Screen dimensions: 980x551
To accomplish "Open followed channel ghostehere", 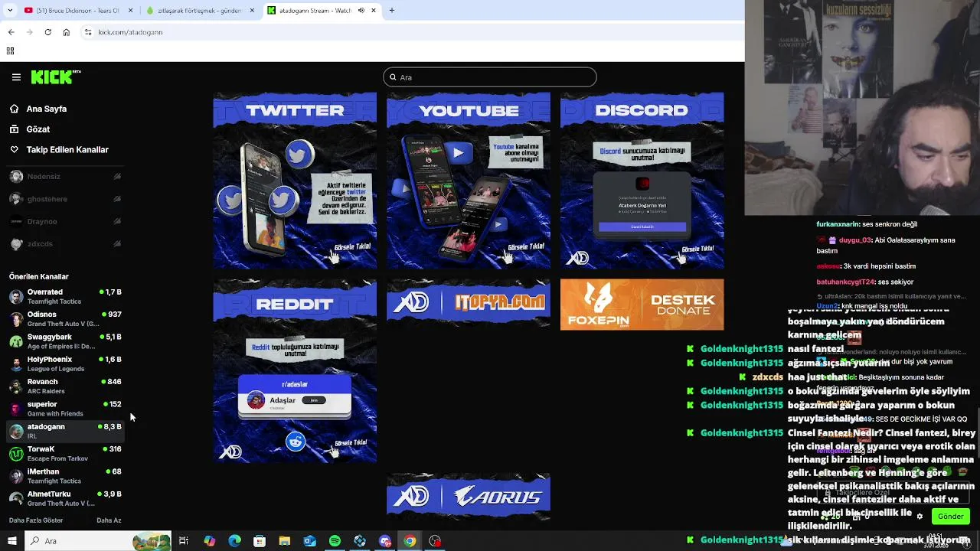I will tap(65, 199).
